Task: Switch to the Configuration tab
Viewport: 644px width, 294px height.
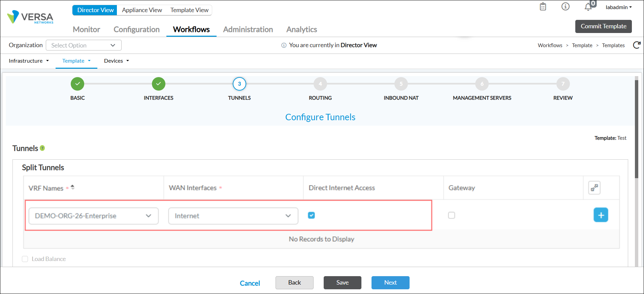Action: pyautogui.click(x=136, y=30)
